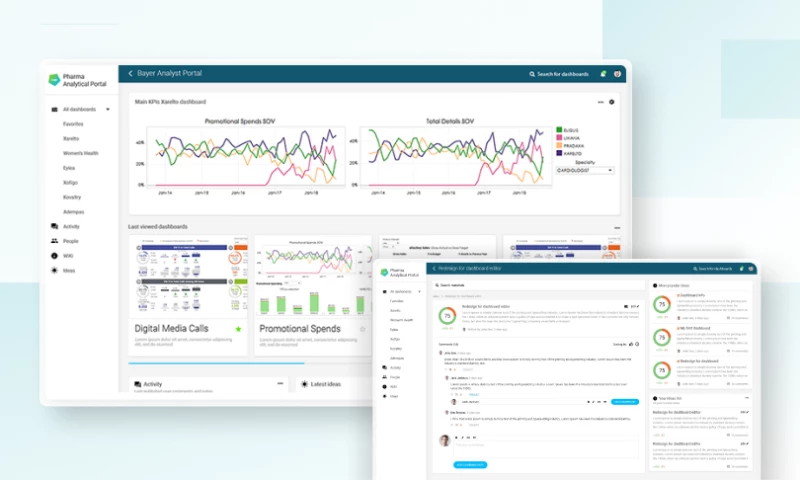Open Women's Health in main sidebar

(81, 153)
